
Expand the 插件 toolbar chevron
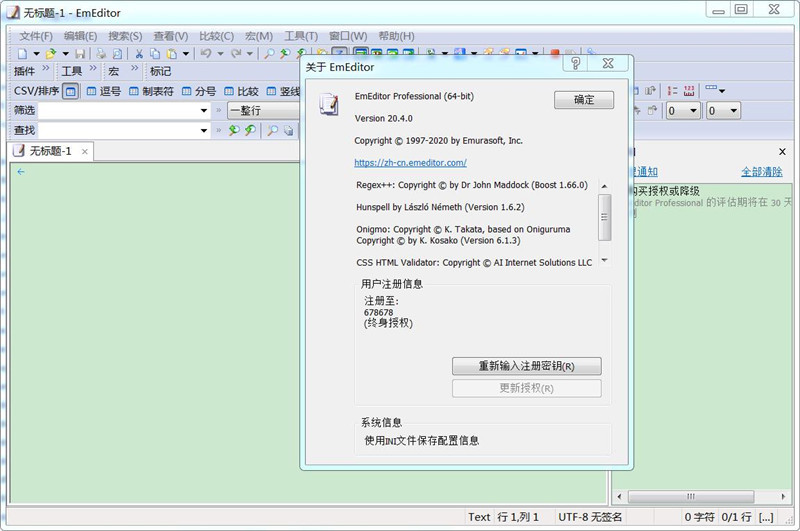click(46, 68)
